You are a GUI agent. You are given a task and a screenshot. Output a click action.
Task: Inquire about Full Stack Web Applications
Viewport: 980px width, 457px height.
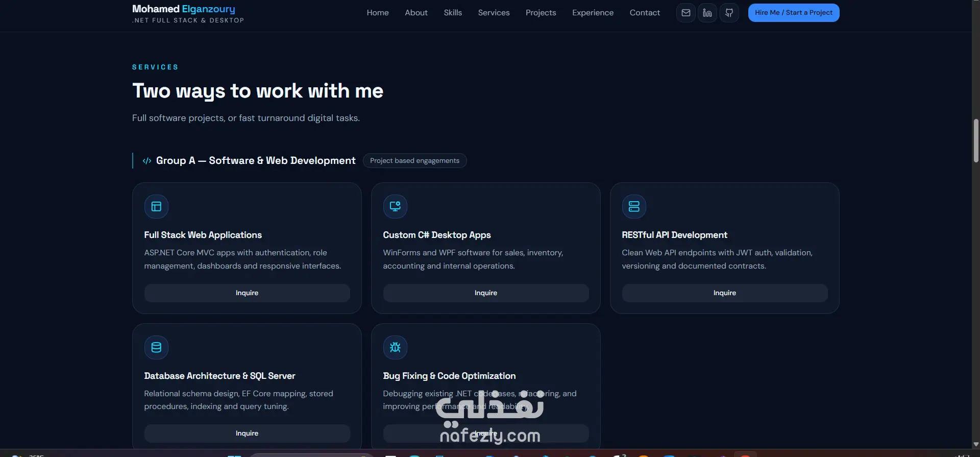click(247, 293)
